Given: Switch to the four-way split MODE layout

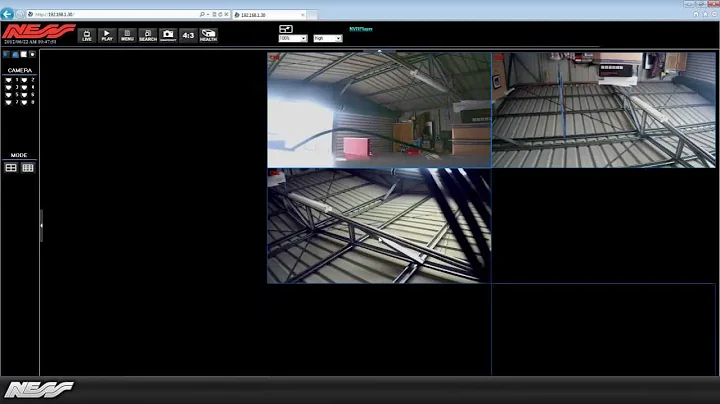Looking at the screenshot, I should pos(11,168).
